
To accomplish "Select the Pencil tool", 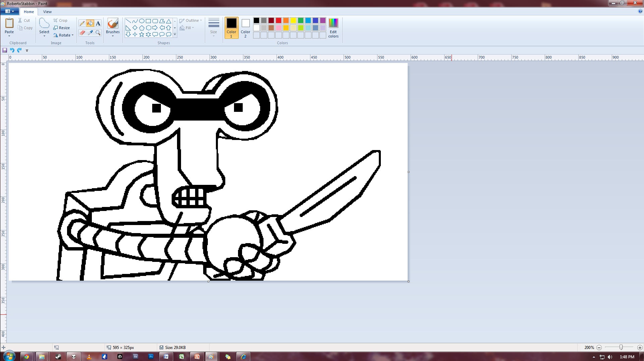I will click(82, 23).
